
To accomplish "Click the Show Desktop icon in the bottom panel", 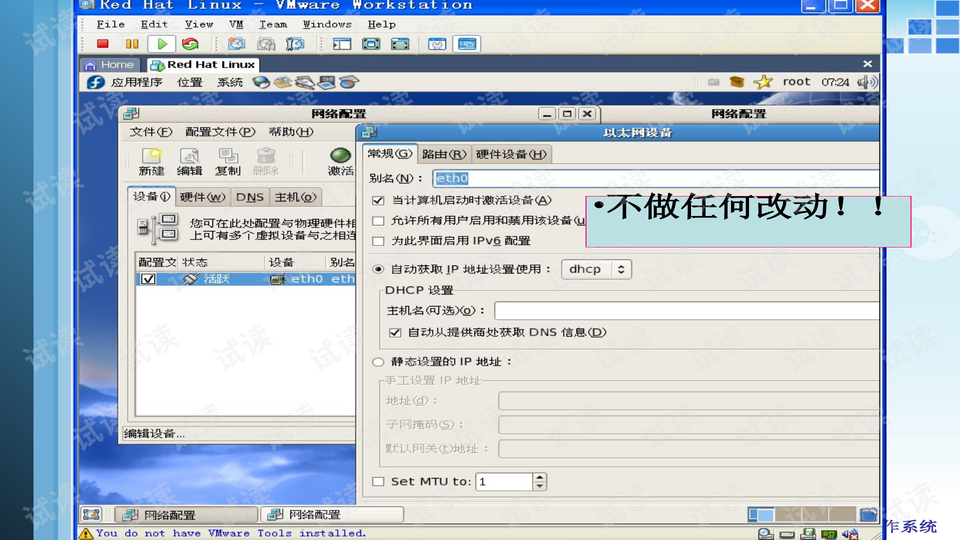I will click(92, 514).
